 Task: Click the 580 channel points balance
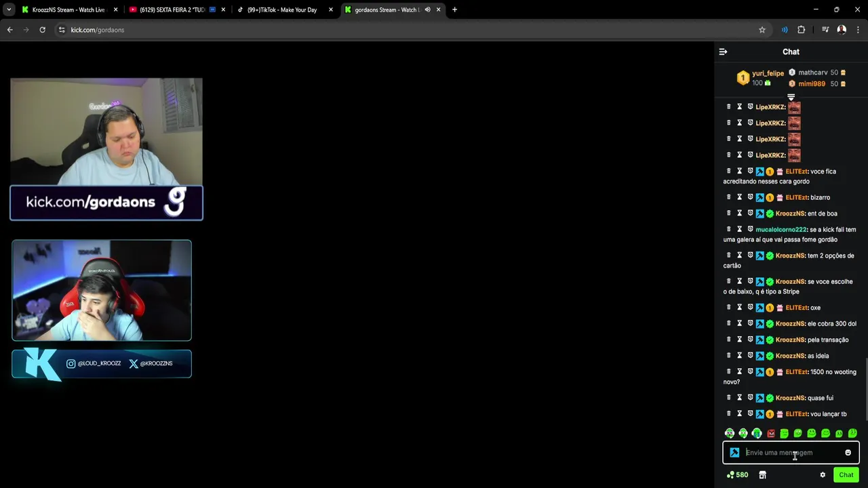pyautogui.click(x=737, y=475)
